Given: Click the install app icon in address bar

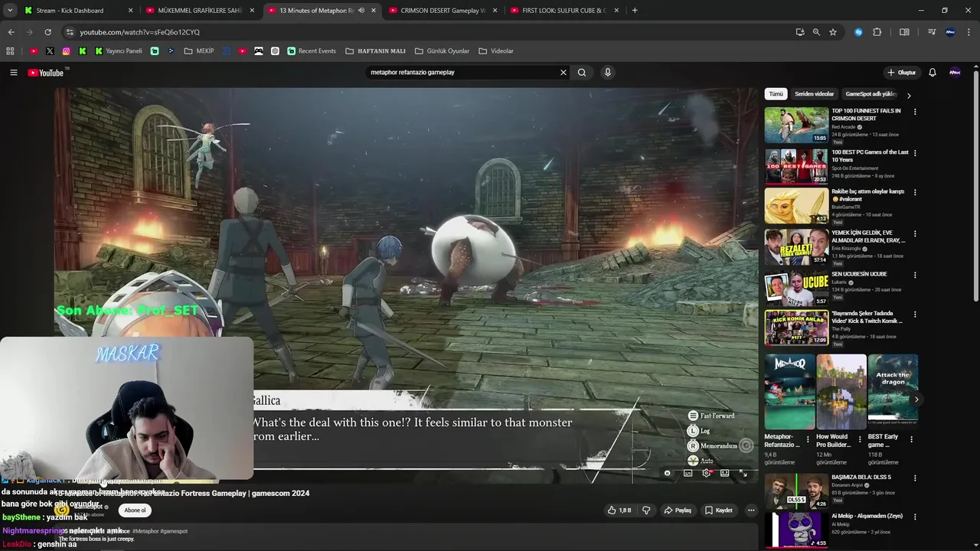Looking at the screenshot, I should pos(800,32).
